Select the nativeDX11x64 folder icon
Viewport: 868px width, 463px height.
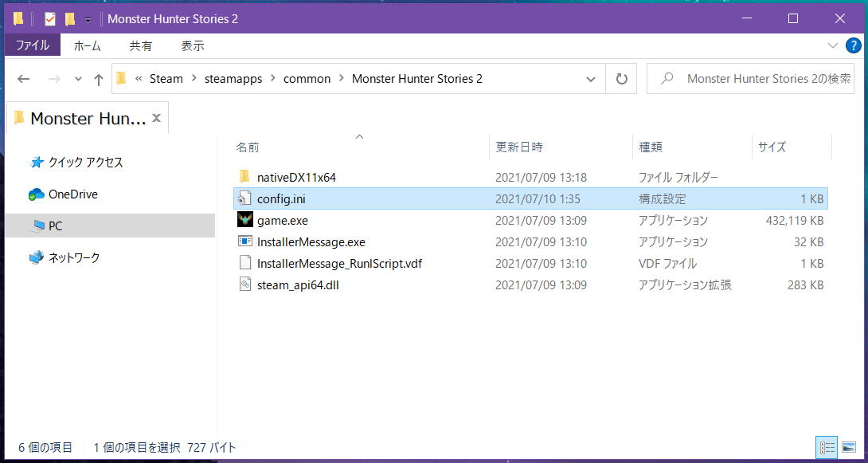(244, 177)
